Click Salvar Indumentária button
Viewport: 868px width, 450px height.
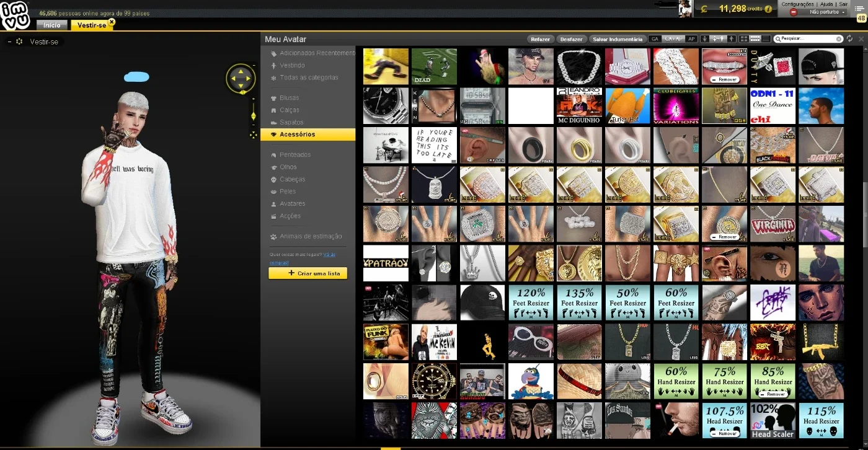[618, 39]
